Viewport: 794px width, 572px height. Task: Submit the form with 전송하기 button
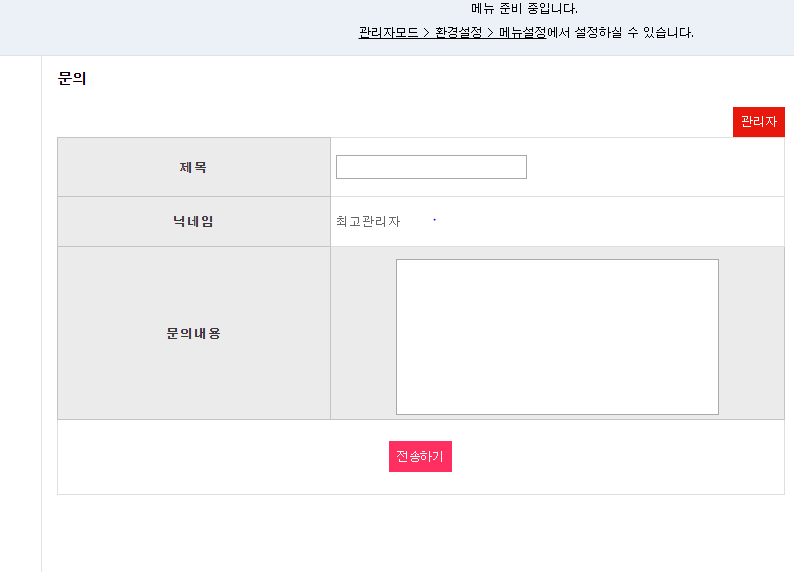pos(420,456)
